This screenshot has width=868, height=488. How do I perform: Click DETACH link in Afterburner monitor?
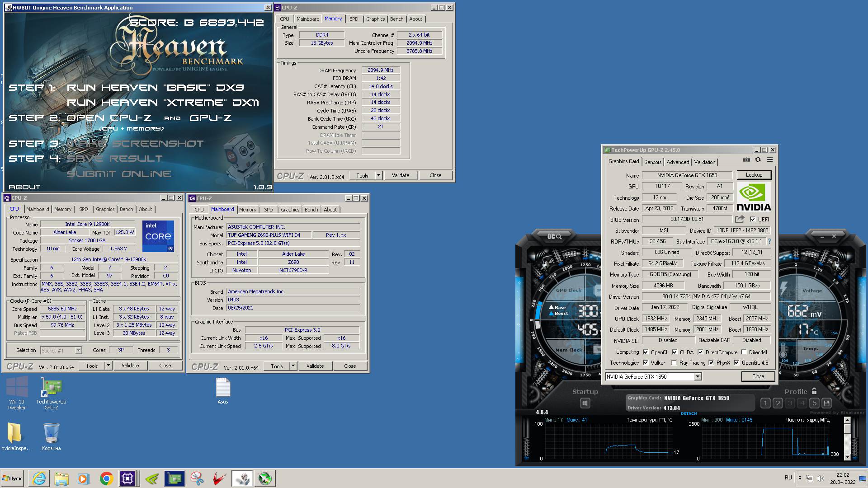(x=689, y=413)
